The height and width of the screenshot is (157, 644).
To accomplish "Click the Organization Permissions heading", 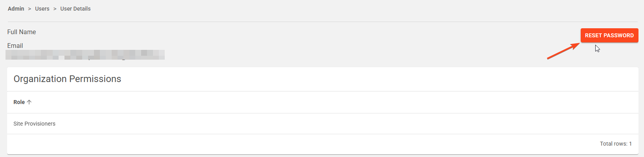I will pyautogui.click(x=67, y=79).
